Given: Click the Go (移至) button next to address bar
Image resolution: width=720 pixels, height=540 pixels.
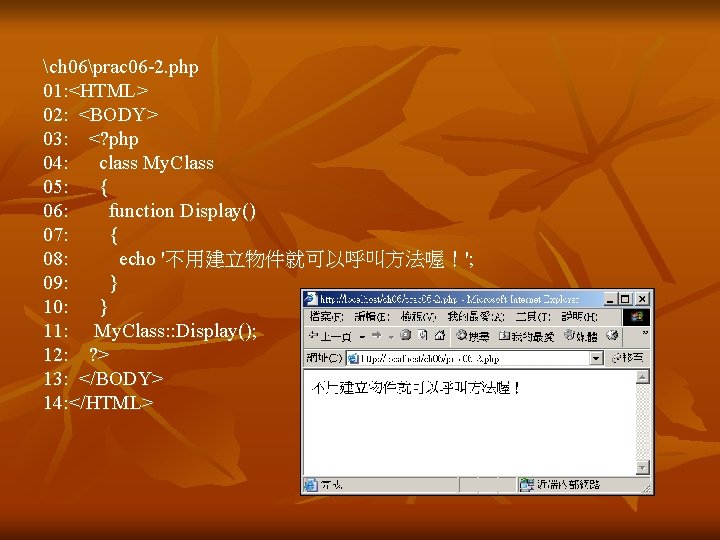Looking at the screenshot, I should tap(628, 358).
